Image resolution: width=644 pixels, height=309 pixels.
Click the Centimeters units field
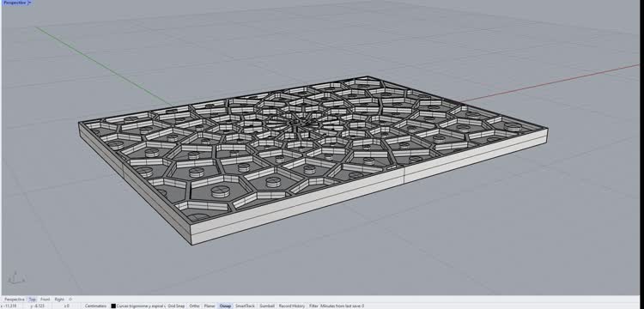pyautogui.click(x=95, y=306)
